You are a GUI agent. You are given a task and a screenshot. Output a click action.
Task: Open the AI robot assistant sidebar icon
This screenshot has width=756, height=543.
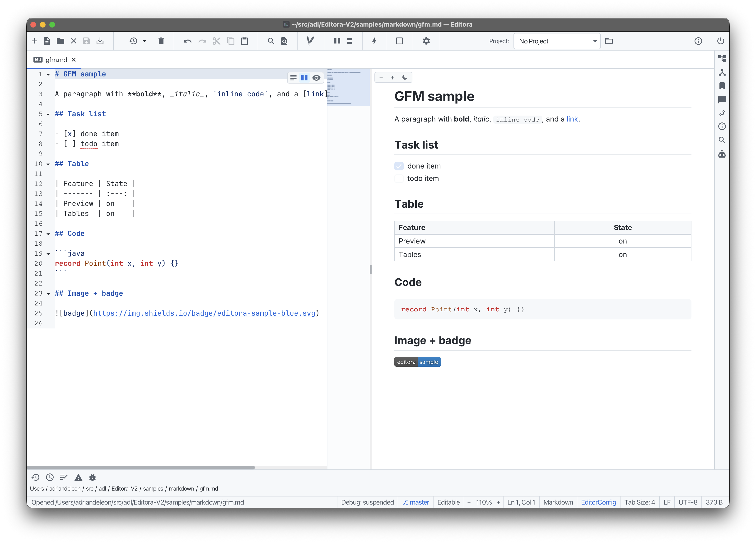pyautogui.click(x=722, y=154)
